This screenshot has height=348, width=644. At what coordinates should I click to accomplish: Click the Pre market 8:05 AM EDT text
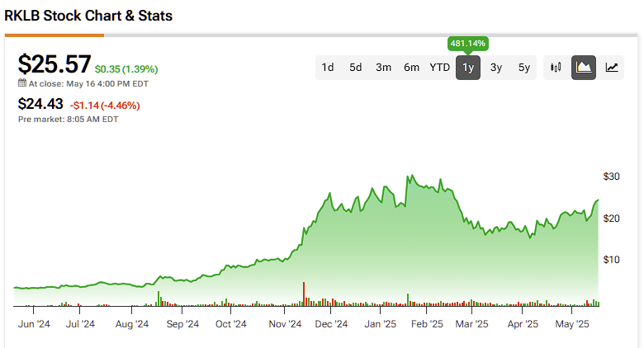(x=69, y=120)
